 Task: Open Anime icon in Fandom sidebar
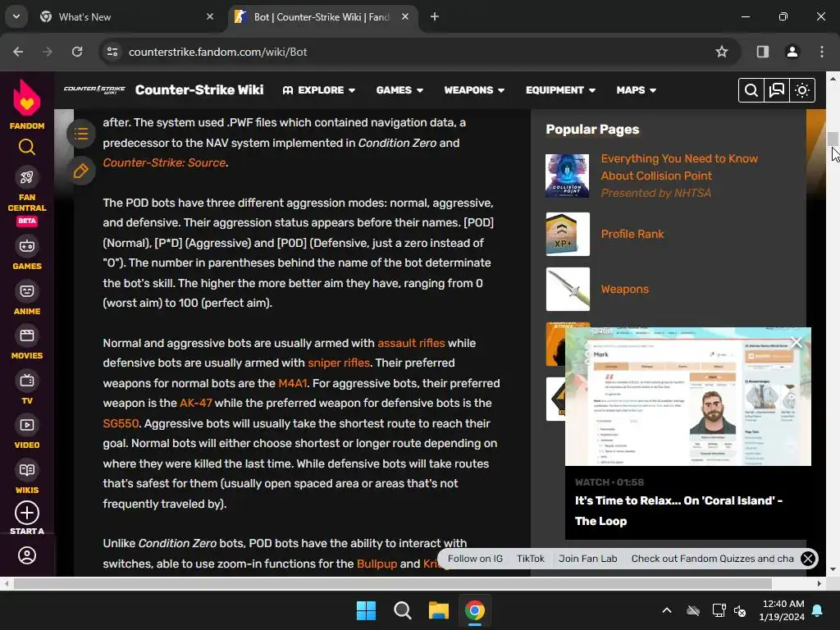(x=27, y=291)
